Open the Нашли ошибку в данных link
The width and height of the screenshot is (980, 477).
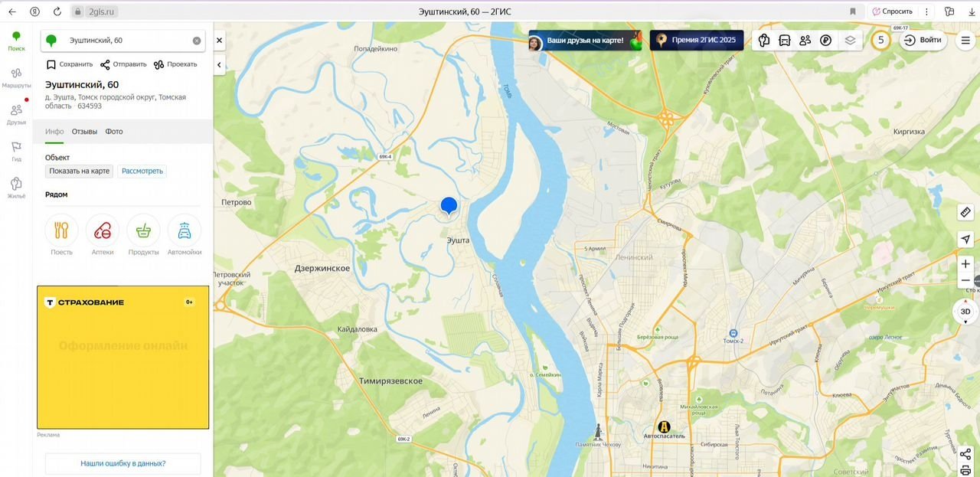(122, 463)
